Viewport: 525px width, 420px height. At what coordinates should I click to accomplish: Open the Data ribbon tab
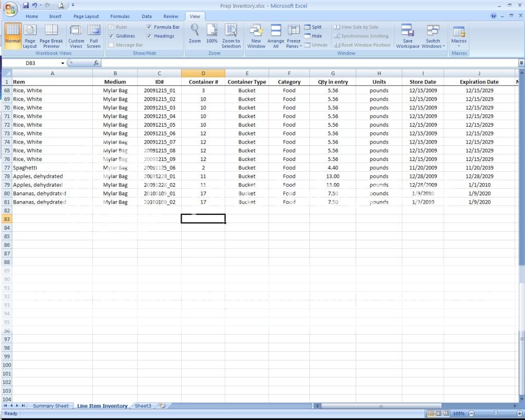pos(147,16)
